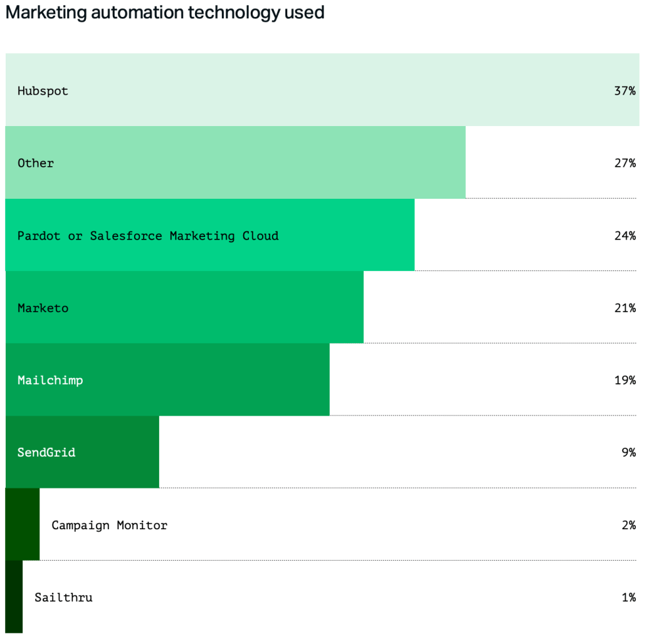Click the dark green Campaign Monitor bar
Screen dimensions: 647x644
23,524
